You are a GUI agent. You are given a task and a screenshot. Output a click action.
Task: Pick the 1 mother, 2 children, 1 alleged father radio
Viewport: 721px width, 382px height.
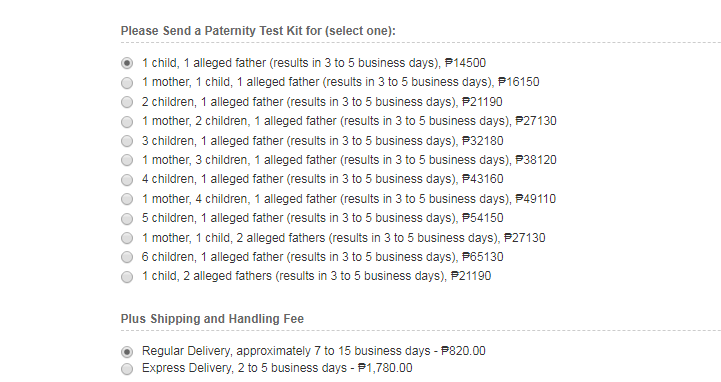click(127, 122)
